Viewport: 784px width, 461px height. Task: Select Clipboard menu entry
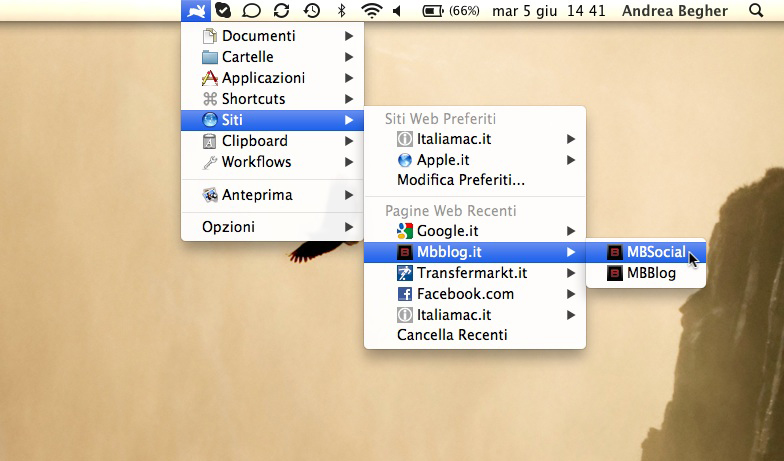[x=272, y=141]
